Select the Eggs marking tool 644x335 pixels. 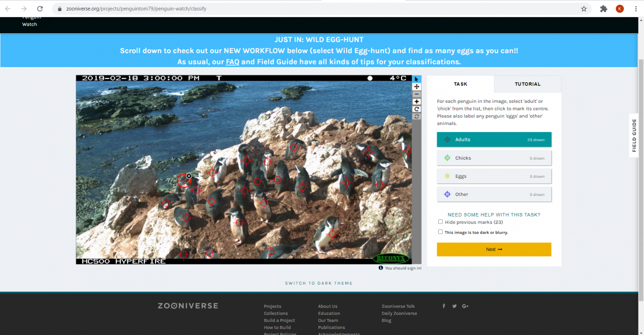pyautogui.click(x=494, y=176)
